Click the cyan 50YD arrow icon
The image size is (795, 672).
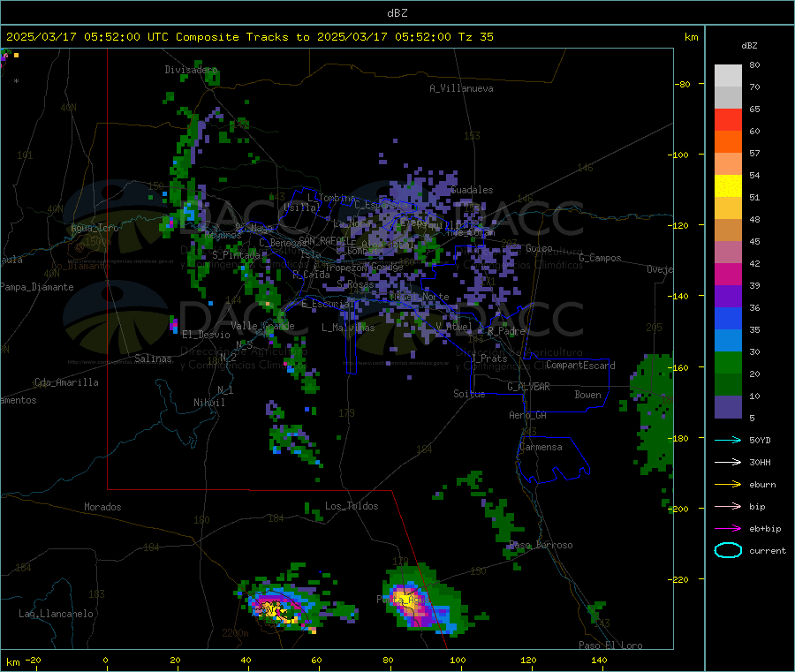pos(728,440)
